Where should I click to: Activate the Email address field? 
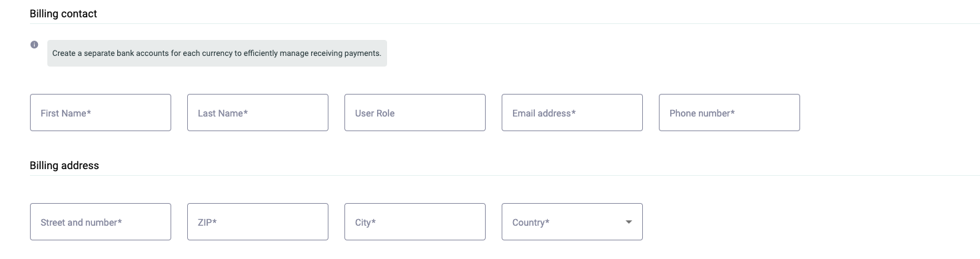pos(572,113)
